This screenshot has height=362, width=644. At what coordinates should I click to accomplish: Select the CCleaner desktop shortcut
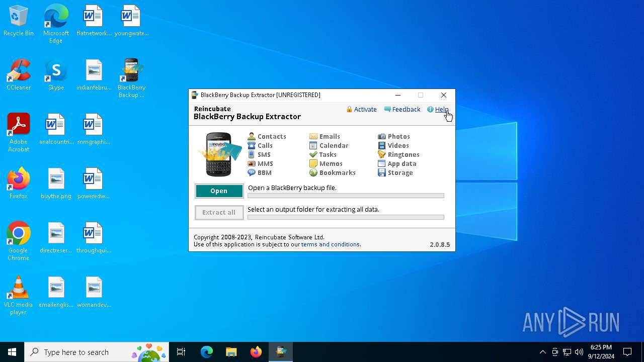point(19,75)
